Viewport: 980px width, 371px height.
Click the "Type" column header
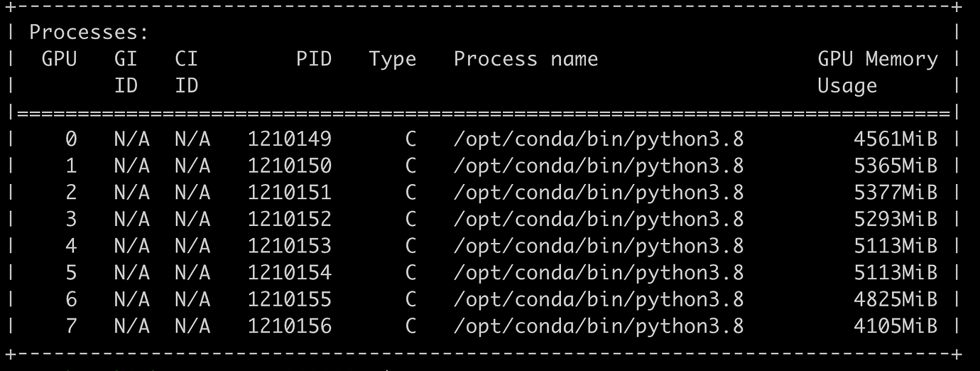tap(392, 59)
